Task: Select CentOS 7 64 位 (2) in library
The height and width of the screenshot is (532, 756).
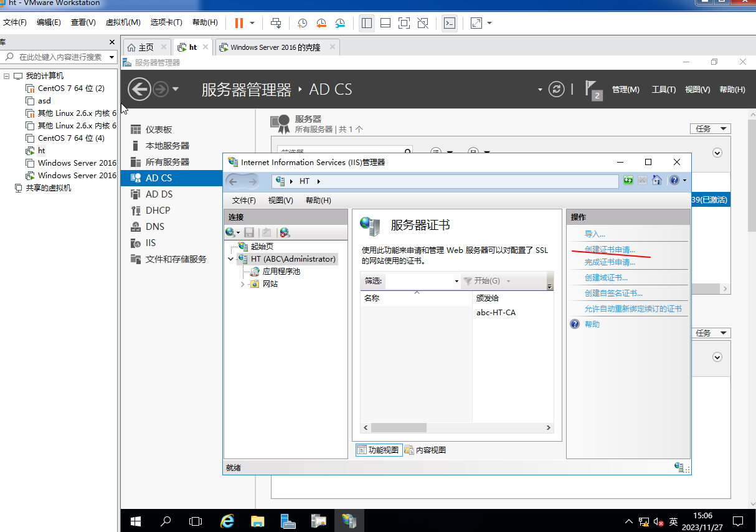Action: (x=70, y=88)
